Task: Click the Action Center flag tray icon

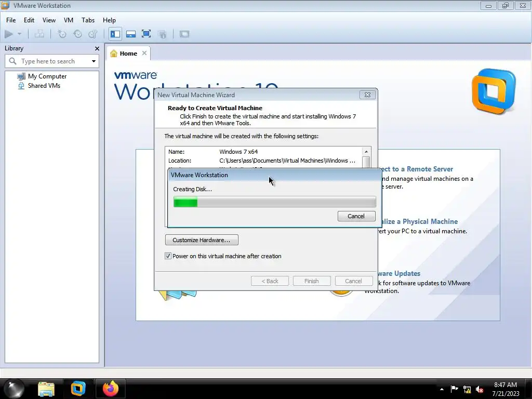Action: (x=454, y=389)
